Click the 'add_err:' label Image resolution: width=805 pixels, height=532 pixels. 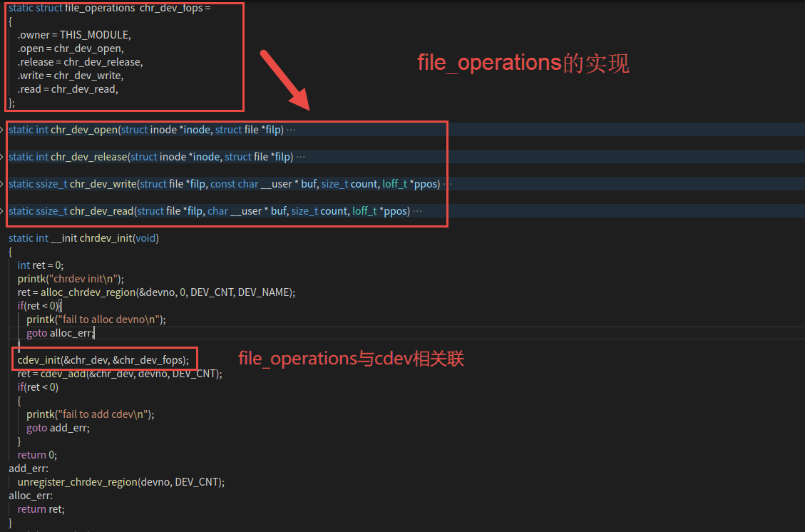tap(29, 469)
